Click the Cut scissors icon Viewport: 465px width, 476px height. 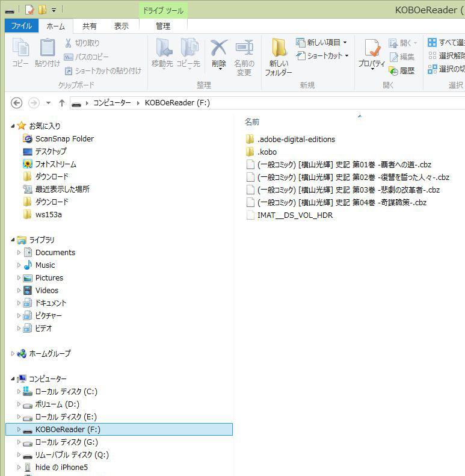[x=69, y=43]
